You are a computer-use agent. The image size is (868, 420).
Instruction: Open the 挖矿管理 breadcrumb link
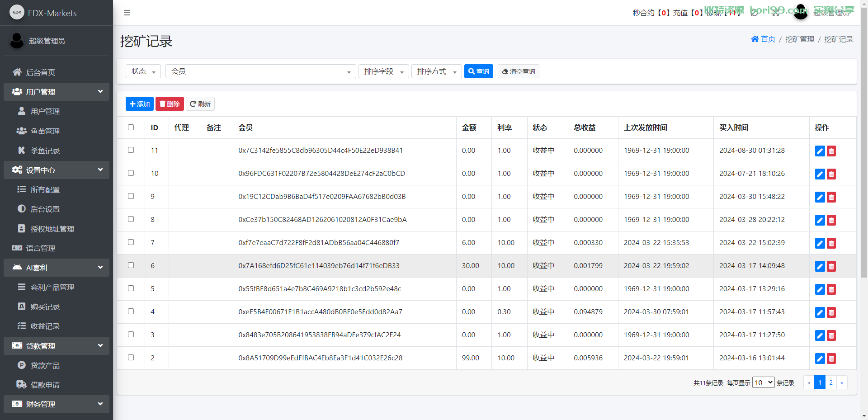800,39
